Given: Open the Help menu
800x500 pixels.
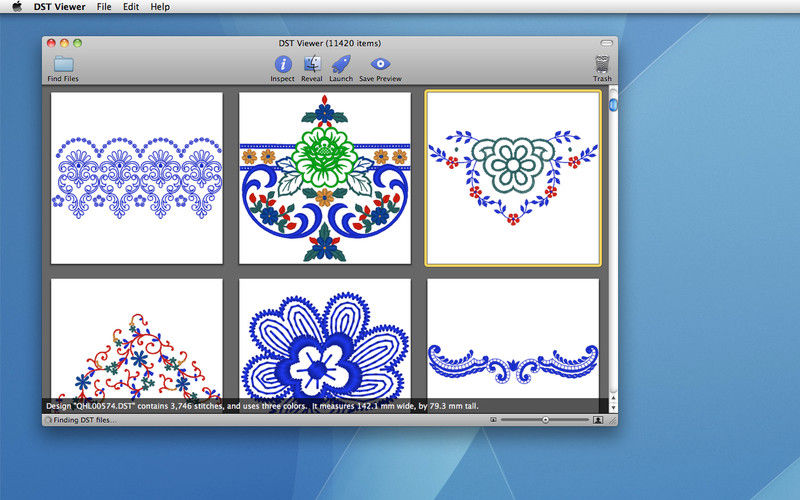Looking at the screenshot, I should coord(160,7).
